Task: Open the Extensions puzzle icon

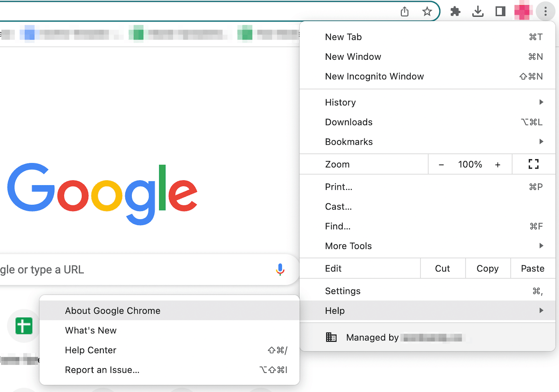Action: click(x=455, y=12)
